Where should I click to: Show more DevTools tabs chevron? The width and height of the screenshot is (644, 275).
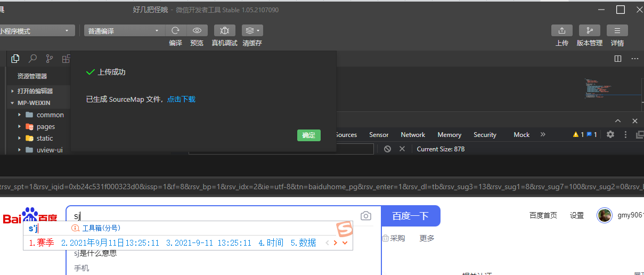pyautogui.click(x=543, y=134)
